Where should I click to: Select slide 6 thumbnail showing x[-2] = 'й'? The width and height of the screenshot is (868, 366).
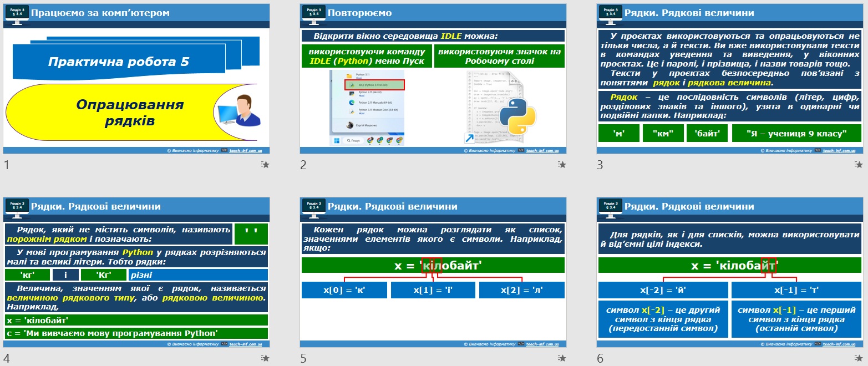click(x=730, y=272)
